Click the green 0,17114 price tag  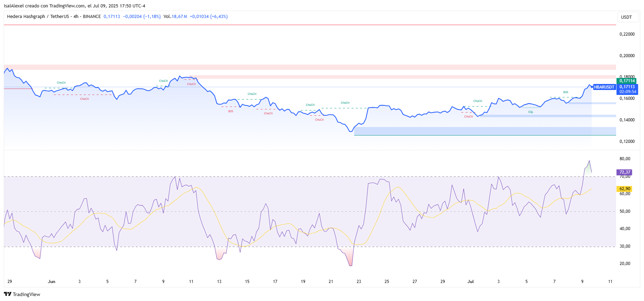point(627,81)
